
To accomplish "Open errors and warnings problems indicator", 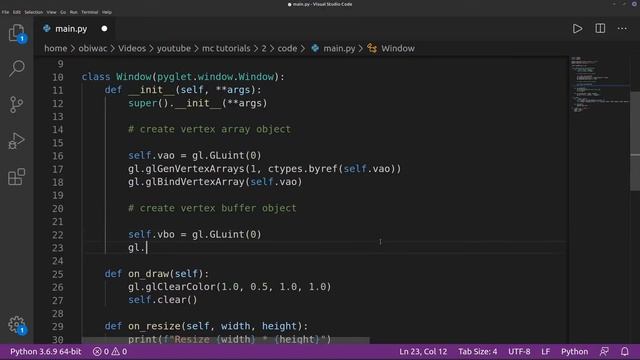I will click(x=110, y=351).
